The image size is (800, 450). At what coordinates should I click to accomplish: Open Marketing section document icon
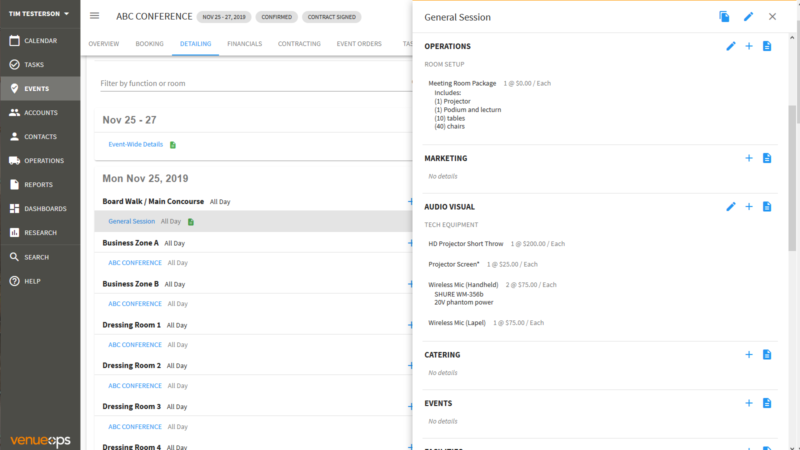point(767,158)
